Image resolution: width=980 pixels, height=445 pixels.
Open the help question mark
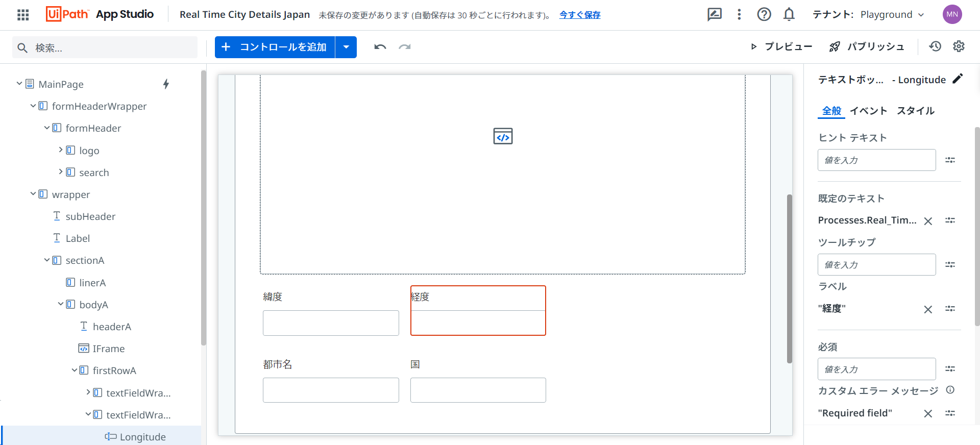(764, 14)
